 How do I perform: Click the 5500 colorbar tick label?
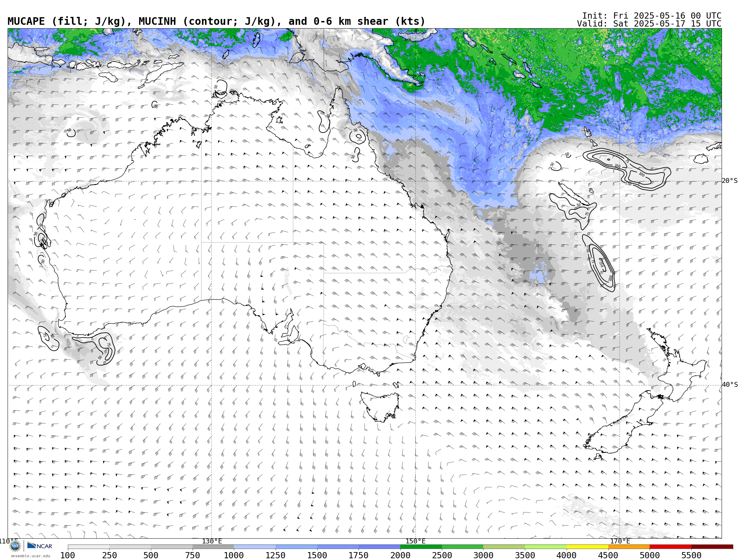691,555
